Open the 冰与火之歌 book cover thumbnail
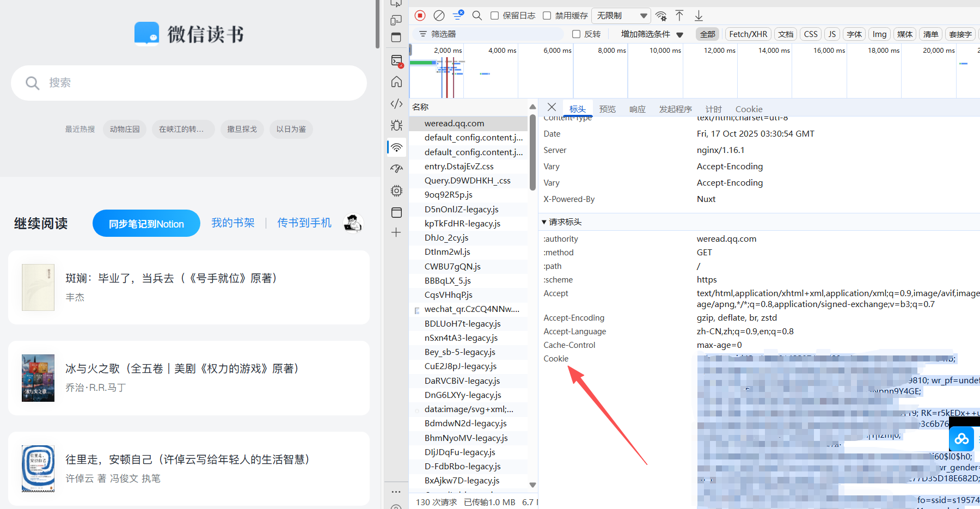980x509 pixels. [x=38, y=378]
